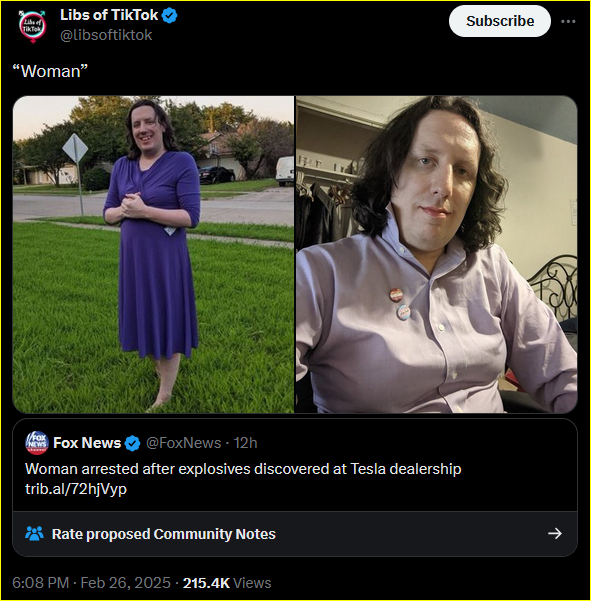The height and width of the screenshot is (601, 591).
Task: Click the 12h timestamp on quoted post
Action: tap(245, 443)
